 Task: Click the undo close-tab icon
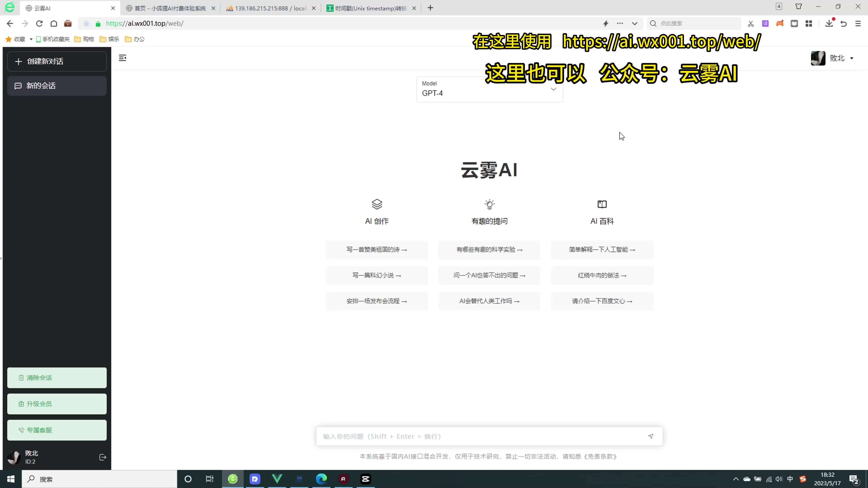pyautogui.click(x=844, y=23)
